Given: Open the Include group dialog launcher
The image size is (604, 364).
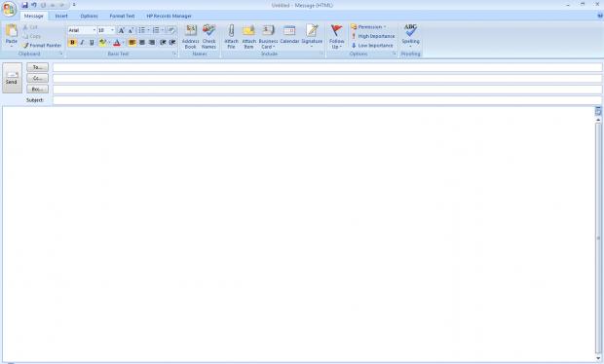Looking at the screenshot, I should click(x=321, y=54).
